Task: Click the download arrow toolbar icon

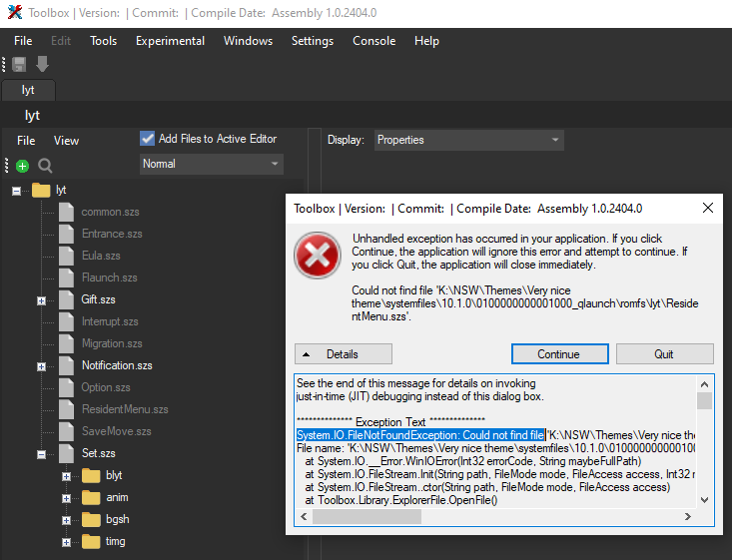Action: click(x=43, y=65)
